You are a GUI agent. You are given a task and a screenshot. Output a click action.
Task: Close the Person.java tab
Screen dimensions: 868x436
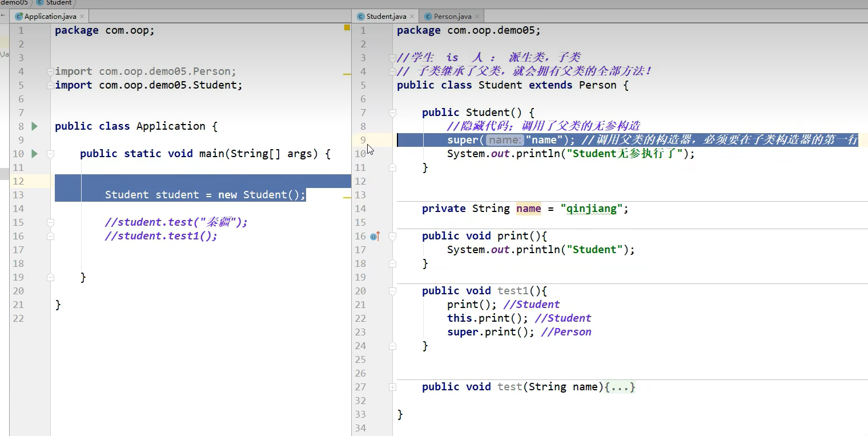click(477, 17)
